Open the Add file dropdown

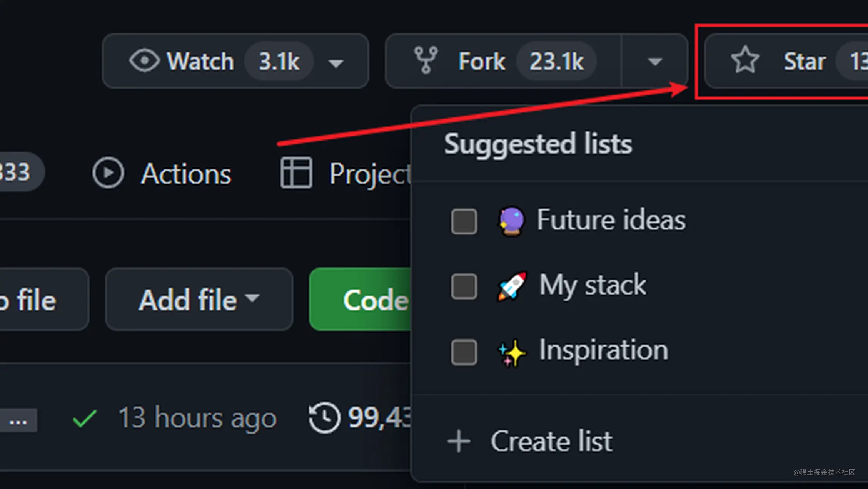coord(199,299)
